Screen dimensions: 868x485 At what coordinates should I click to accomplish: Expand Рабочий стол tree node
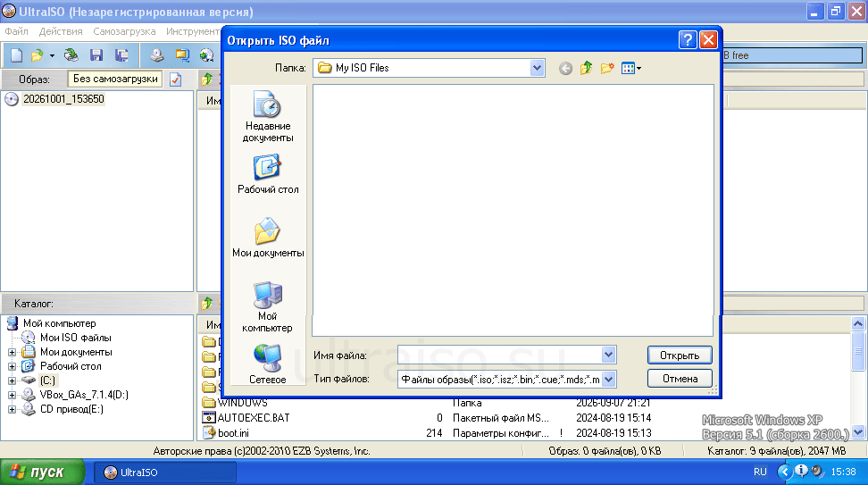point(12,366)
